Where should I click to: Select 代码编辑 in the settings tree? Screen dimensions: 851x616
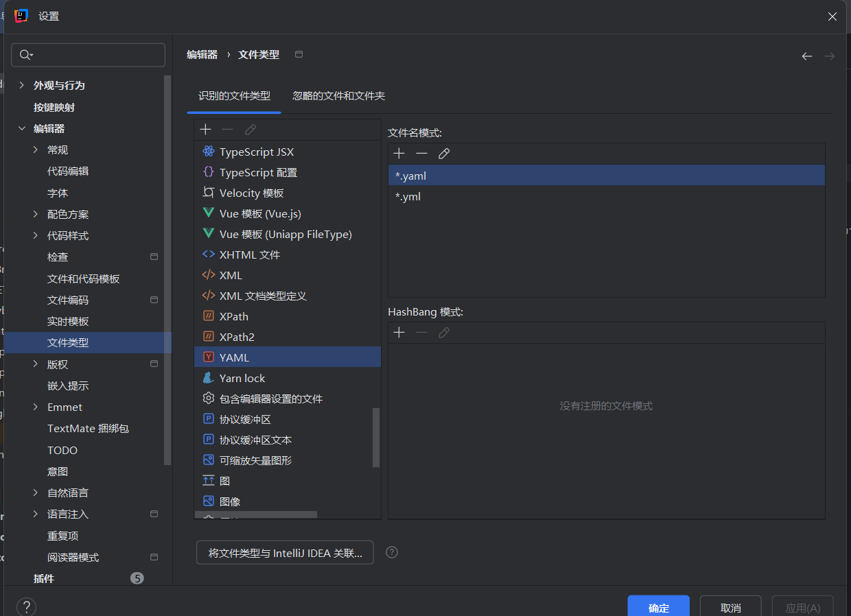68,171
